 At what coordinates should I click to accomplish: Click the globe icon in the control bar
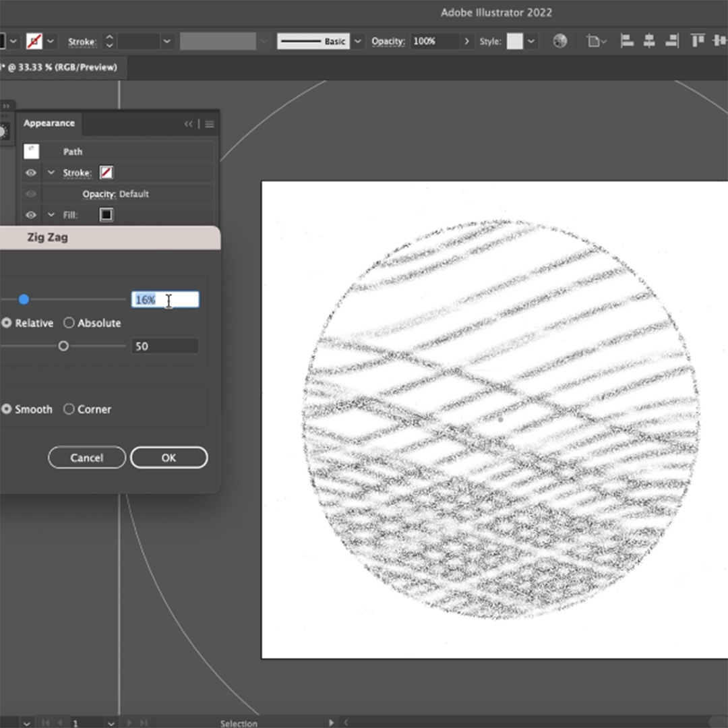pyautogui.click(x=560, y=40)
